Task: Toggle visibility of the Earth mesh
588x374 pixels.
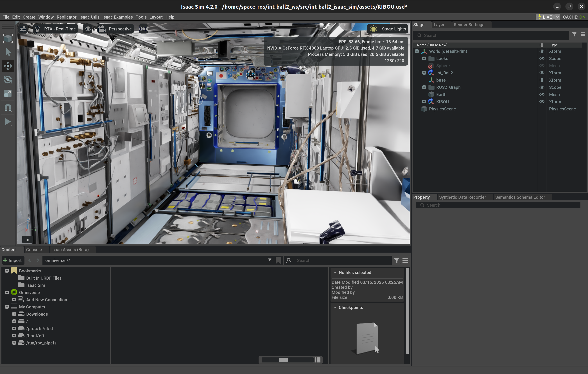Action: point(542,94)
